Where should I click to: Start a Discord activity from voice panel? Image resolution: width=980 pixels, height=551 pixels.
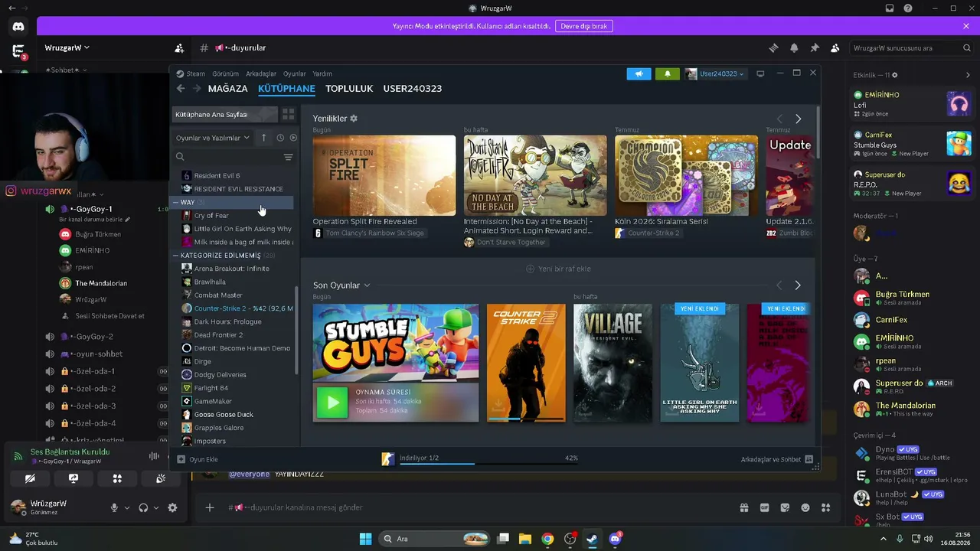tap(117, 478)
